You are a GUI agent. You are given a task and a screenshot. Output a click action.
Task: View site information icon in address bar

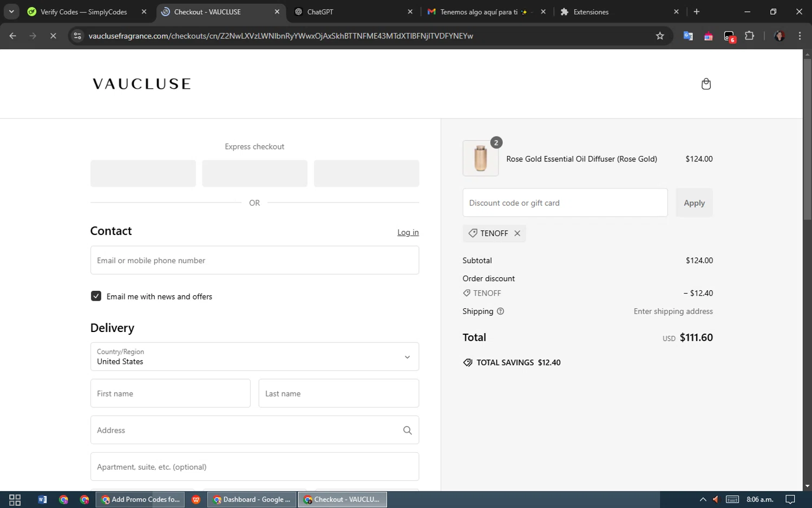tap(77, 36)
